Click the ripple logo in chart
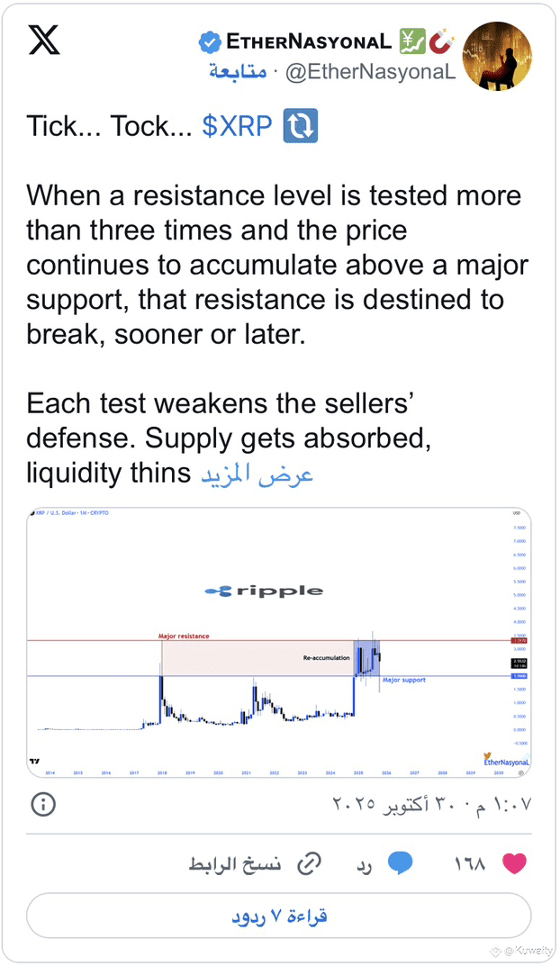Screen dimensions: 560x966 [x=265, y=591]
